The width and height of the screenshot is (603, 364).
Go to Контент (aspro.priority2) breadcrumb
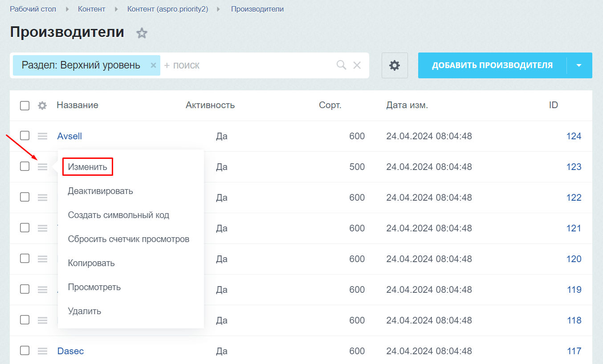pyautogui.click(x=168, y=9)
